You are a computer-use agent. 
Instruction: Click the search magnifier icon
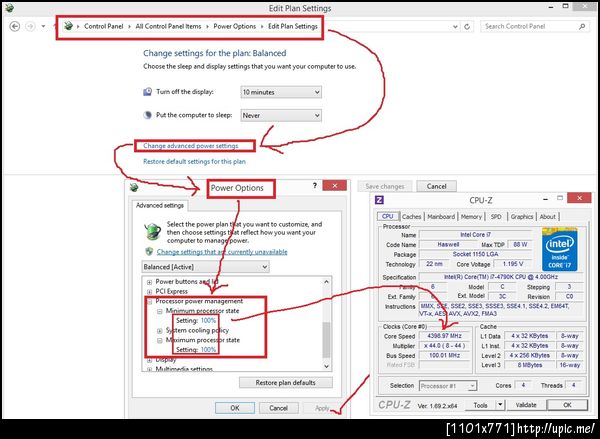click(x=582, y=26)
